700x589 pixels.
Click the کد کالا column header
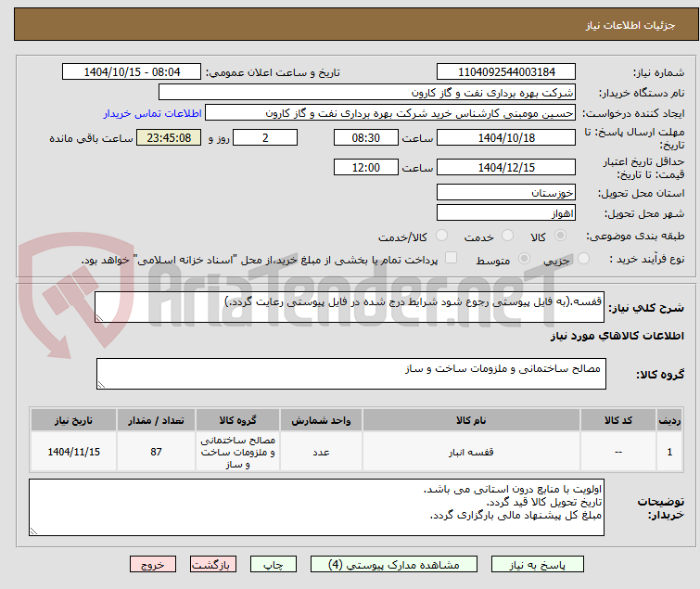point(617,420)
